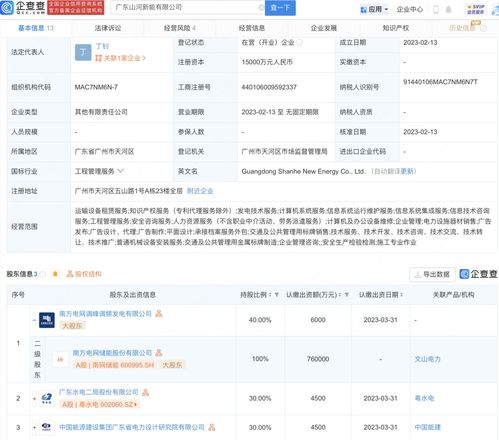
Task: Open 股权结构 link
Action: click(84, 274)
